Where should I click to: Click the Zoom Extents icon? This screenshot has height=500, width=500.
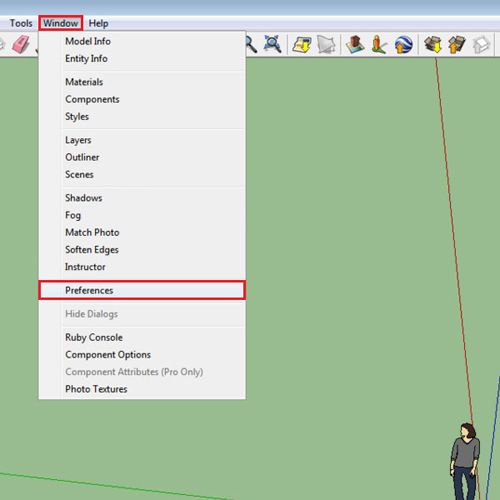pos(272,44)
